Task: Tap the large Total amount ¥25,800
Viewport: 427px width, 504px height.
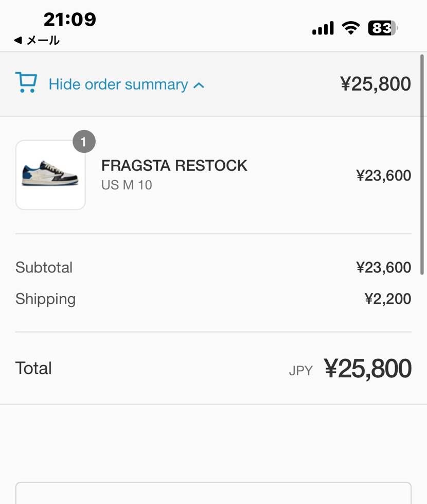Action: 367,369
